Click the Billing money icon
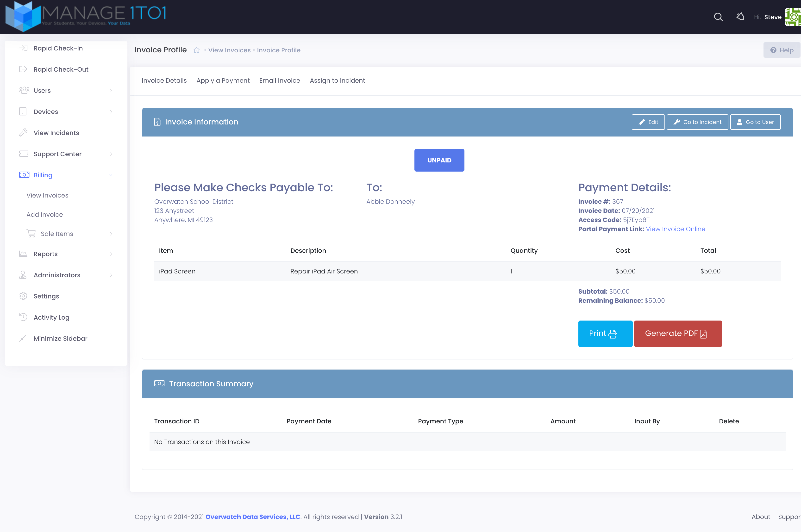 click(x=24, y=175)
